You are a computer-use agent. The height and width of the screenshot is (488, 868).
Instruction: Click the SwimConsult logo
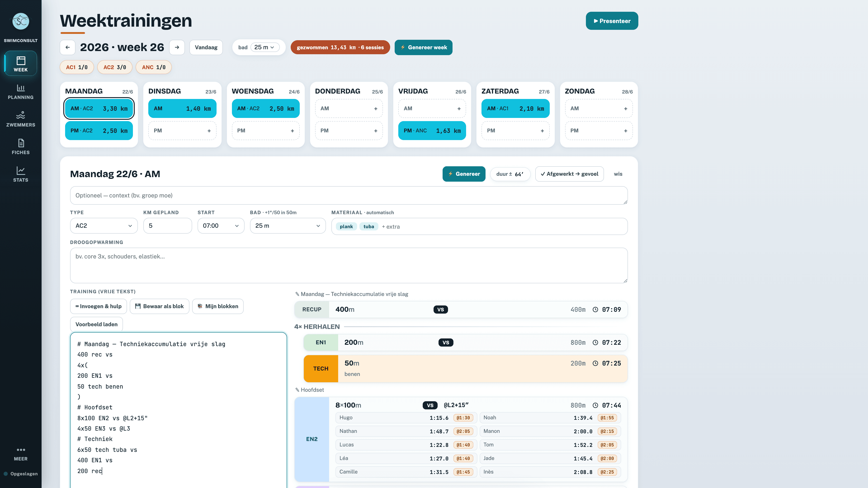click(21, 21)
